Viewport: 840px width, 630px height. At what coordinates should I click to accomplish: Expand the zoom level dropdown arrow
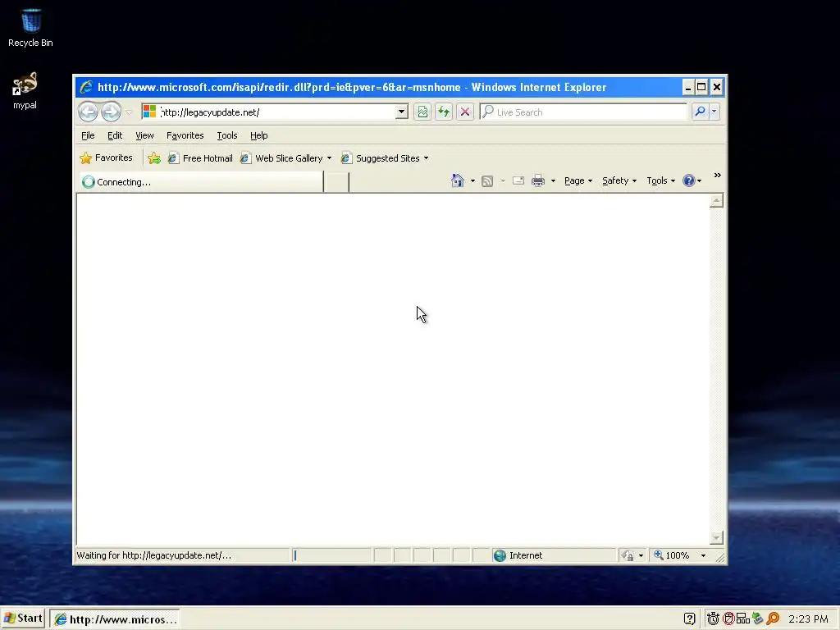click(703, 555)
